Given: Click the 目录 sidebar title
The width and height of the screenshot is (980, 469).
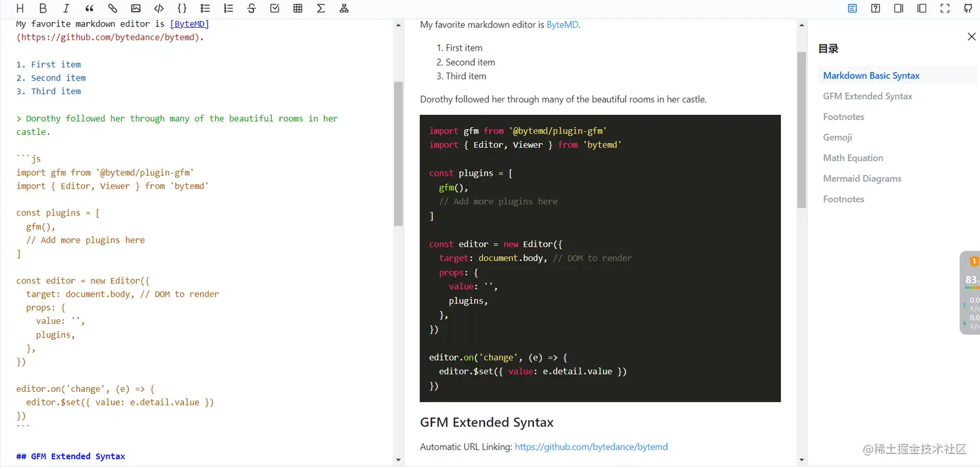Looking at the screenshot, I should [828, 49].
